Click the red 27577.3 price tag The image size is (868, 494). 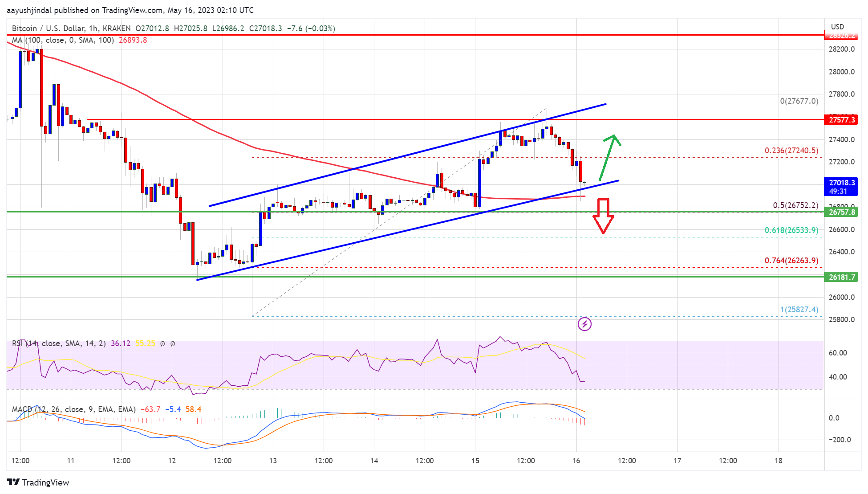[x=841, y=120]
